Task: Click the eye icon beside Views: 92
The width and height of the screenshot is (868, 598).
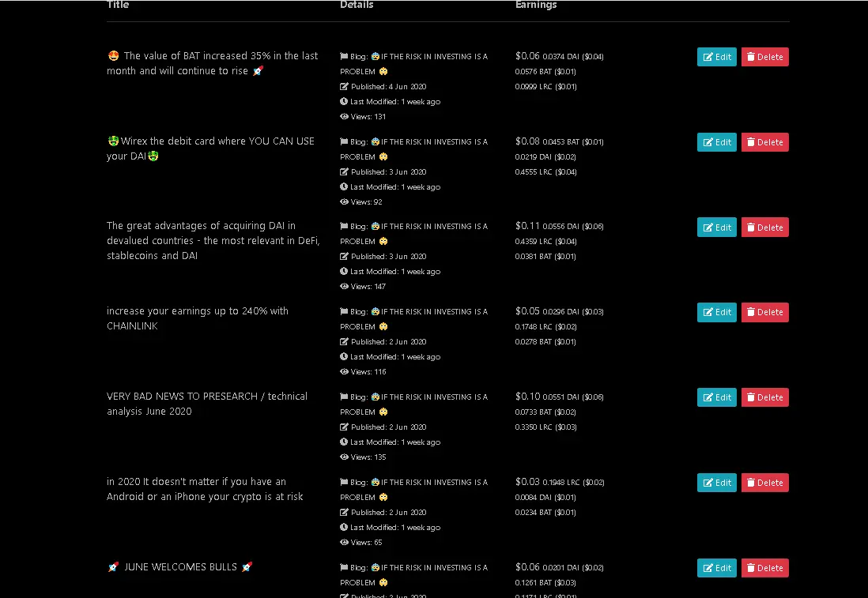Action: tap(344, 202)
